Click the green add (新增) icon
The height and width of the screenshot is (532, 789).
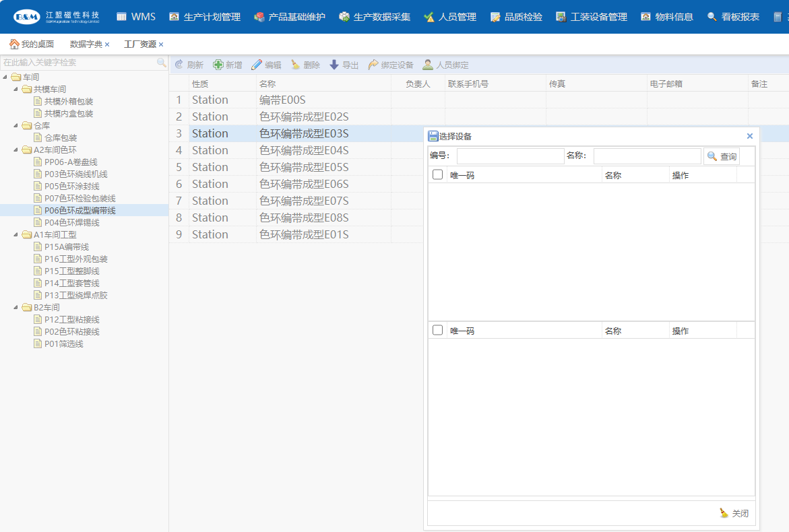(x=218, y=65)
